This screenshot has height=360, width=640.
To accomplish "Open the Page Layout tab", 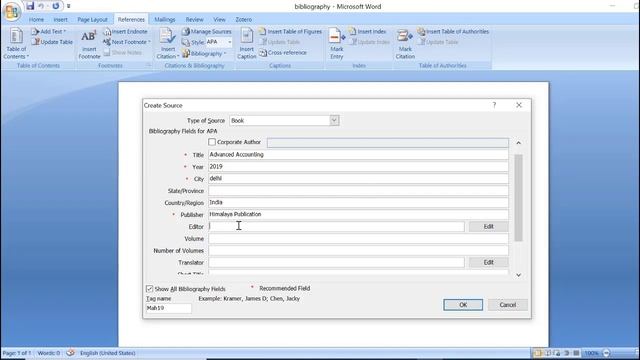I will tap(92, 19).
